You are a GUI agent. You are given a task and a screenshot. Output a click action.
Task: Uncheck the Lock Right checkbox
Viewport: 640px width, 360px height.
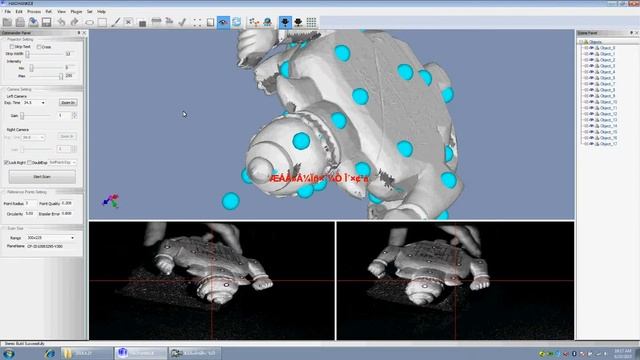click(6, 162)
